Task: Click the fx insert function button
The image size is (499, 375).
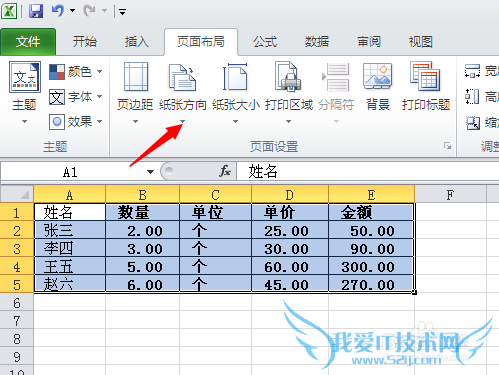Action: coord(225,171)
